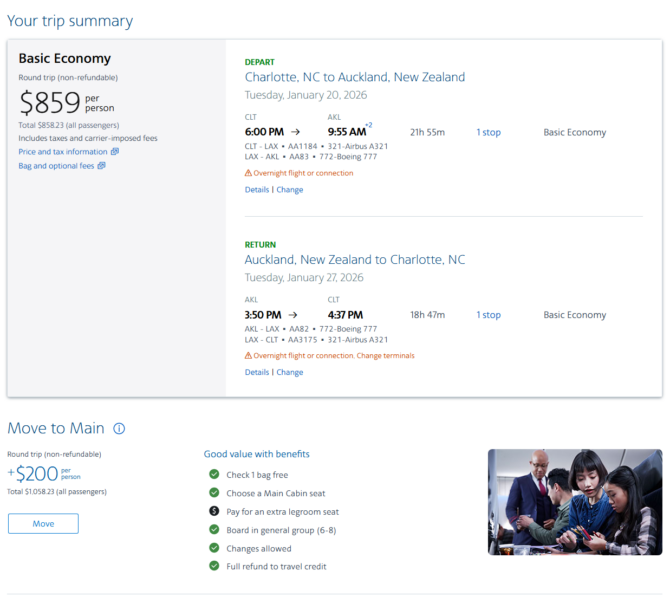Viewport: 670px width, 597px height.
Task: Open the Bag and optional fees link
Action: [56, 166]
